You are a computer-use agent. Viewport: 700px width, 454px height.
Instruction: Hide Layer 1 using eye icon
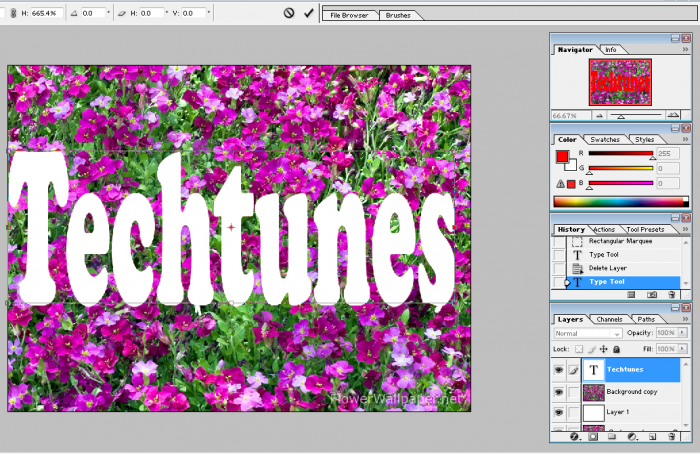558,412
